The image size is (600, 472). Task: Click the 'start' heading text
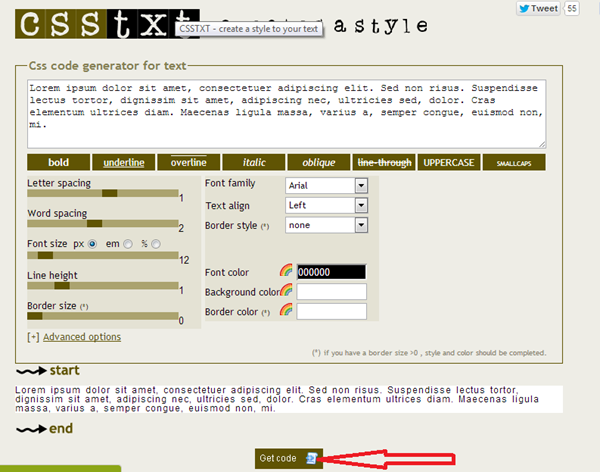pyautogui.click(x=65, y=371)
